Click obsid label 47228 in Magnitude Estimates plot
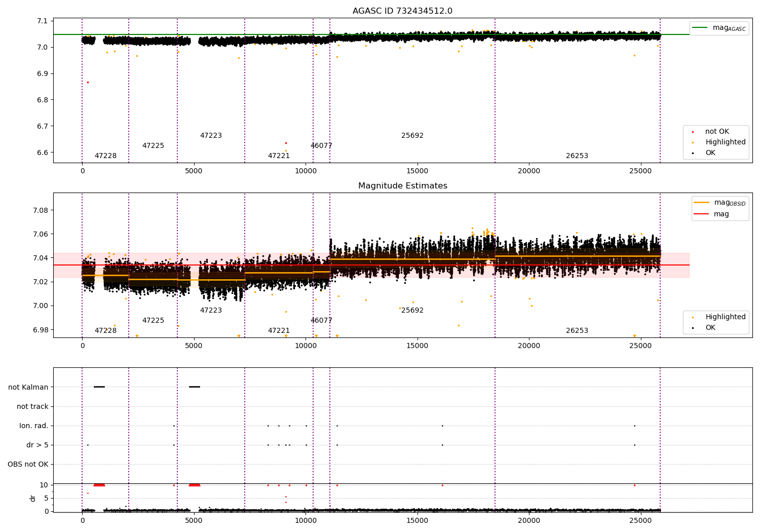This screenshot has height=532, width=760. click(x=105, y=331)
